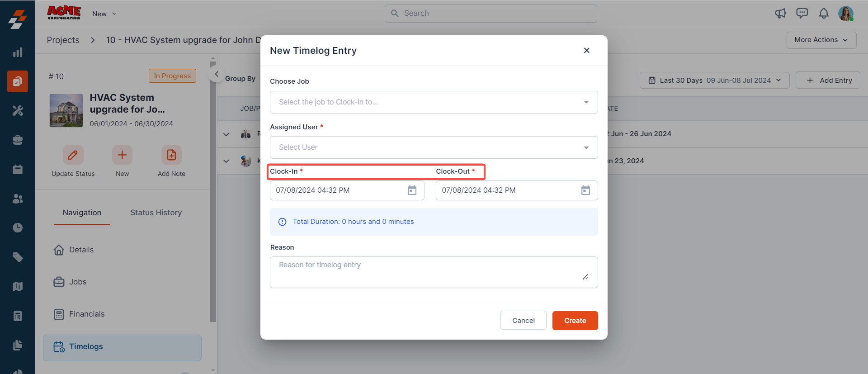Expand the More Actions menu
Image resolution: width=868 pixels, height=374 pixels.
(821, 40)
